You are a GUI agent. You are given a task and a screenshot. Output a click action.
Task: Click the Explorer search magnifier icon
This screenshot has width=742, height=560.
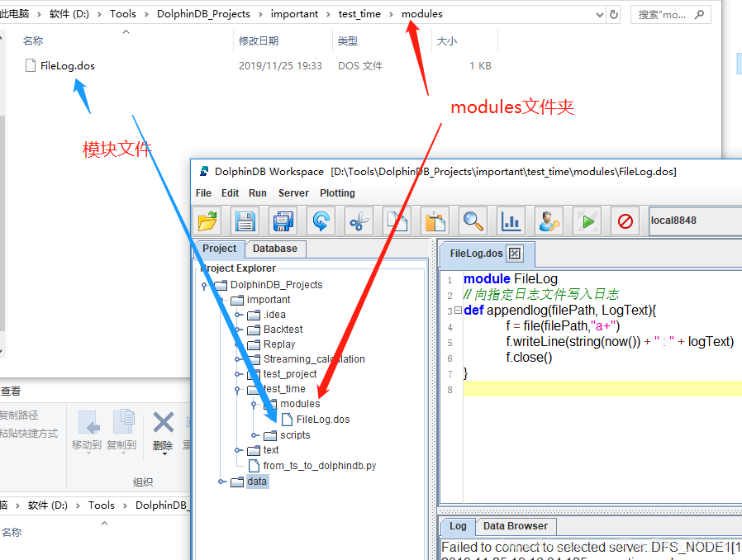(699, 15)
